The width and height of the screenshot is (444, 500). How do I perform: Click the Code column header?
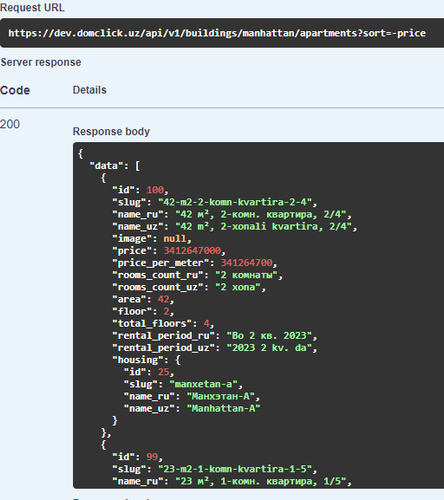pos(15,90)
